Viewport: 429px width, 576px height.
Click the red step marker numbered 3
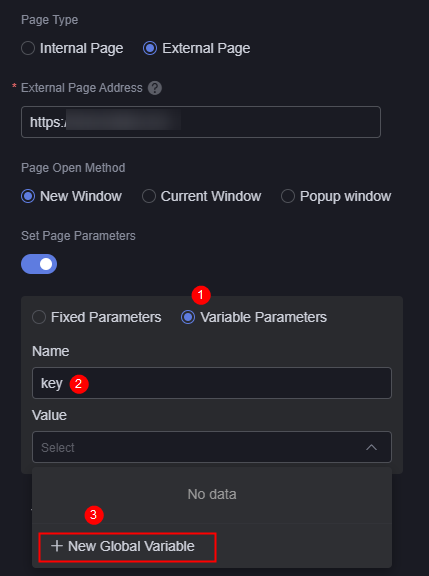tap(94, 515)
